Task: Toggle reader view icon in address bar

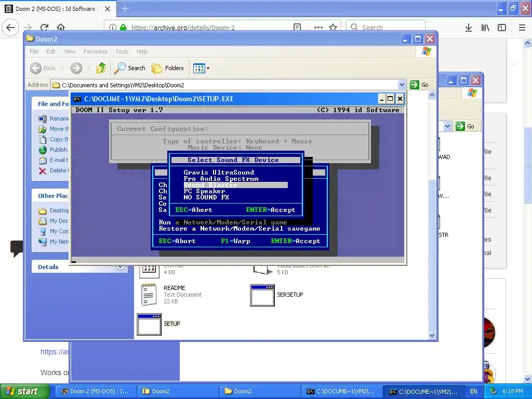Action: 297,28
